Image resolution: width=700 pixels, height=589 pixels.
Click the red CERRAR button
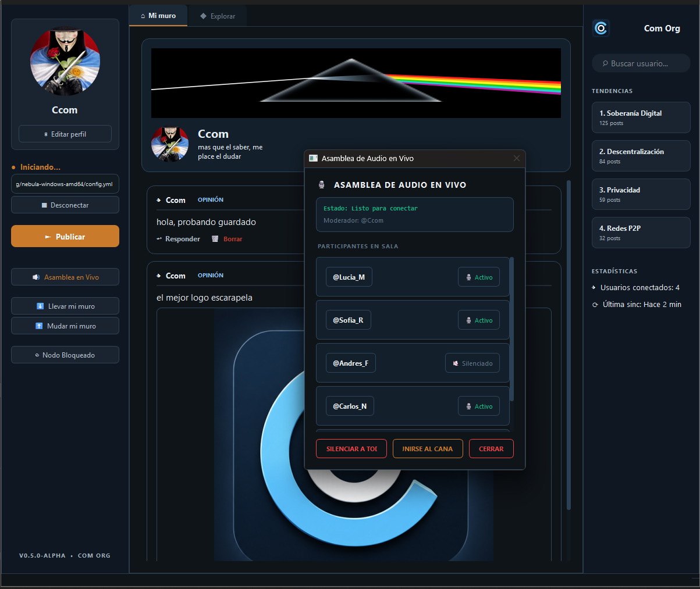pyautogui.click(x=491, y=449)
